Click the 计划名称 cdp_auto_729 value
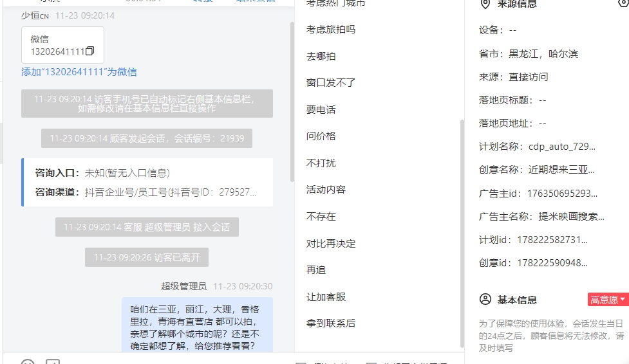The image size is (629, 364). (x=561, y=147)
